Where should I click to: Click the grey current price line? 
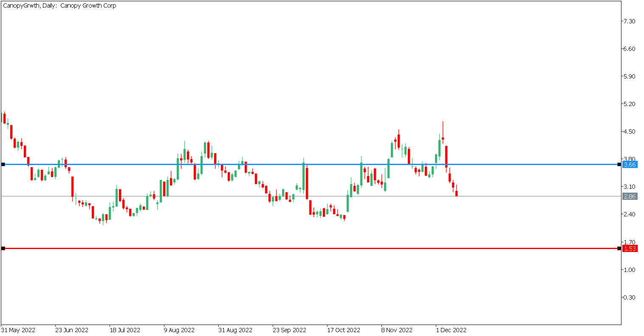click(x=311, y=196)
